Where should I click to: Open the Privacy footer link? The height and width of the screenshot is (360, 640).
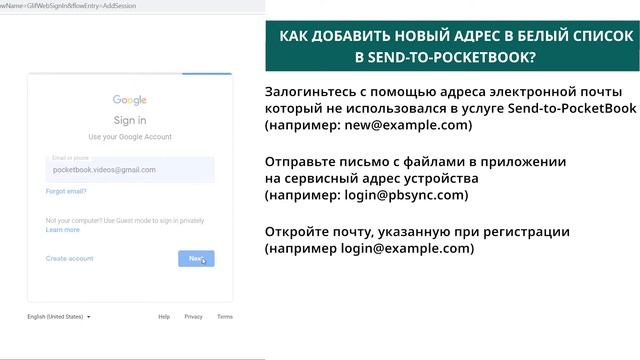coord(193,317)
